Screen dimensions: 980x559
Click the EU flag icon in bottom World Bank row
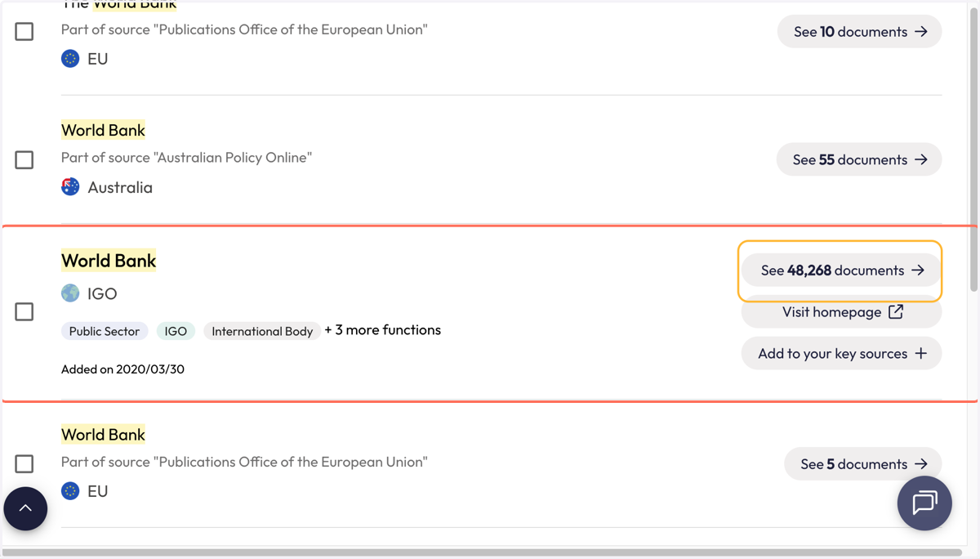70,491
